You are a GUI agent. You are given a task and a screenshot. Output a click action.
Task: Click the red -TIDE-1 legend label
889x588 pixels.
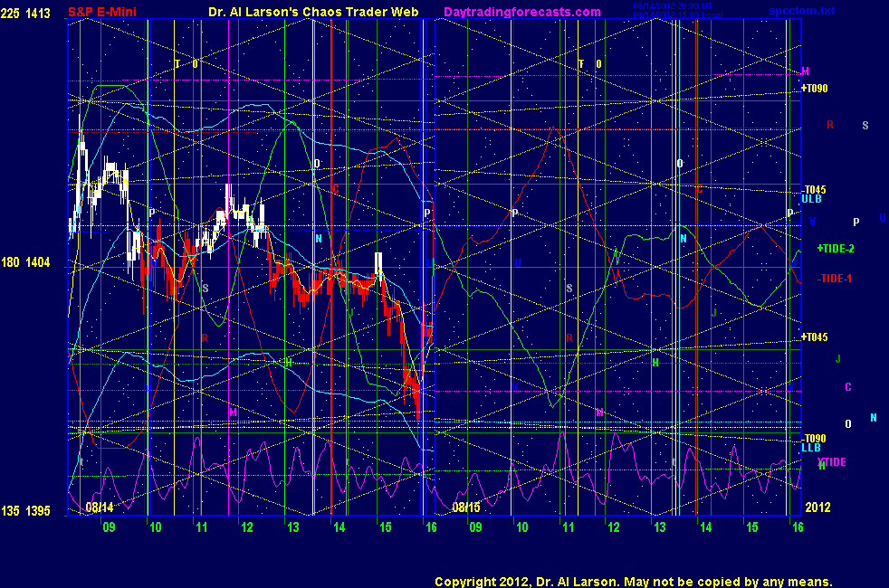[x=835, y=279]
